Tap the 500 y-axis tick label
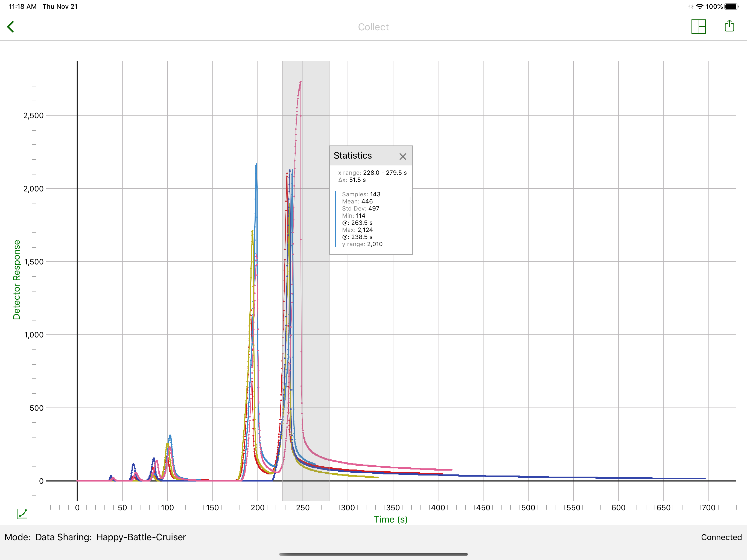This screenshot has height=560, width=747. click(x=36, y=408)
